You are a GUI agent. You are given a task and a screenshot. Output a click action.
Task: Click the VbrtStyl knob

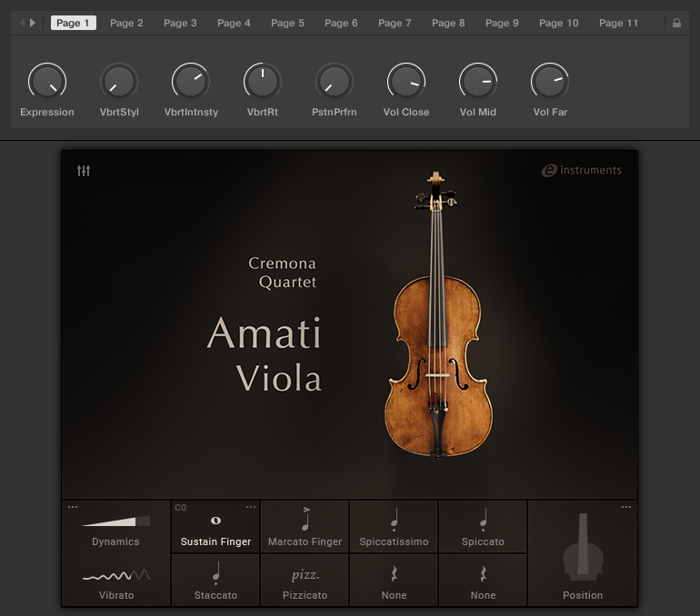(119, 81)
